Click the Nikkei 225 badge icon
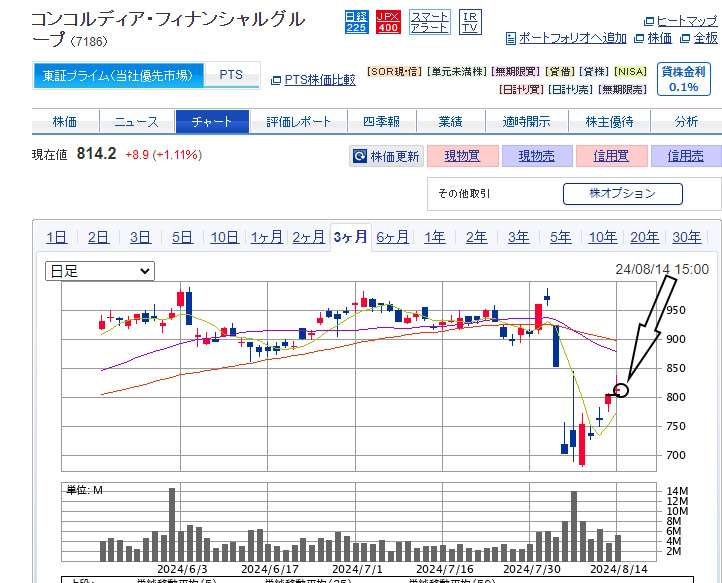722x583 pixels. click(356, 22)
